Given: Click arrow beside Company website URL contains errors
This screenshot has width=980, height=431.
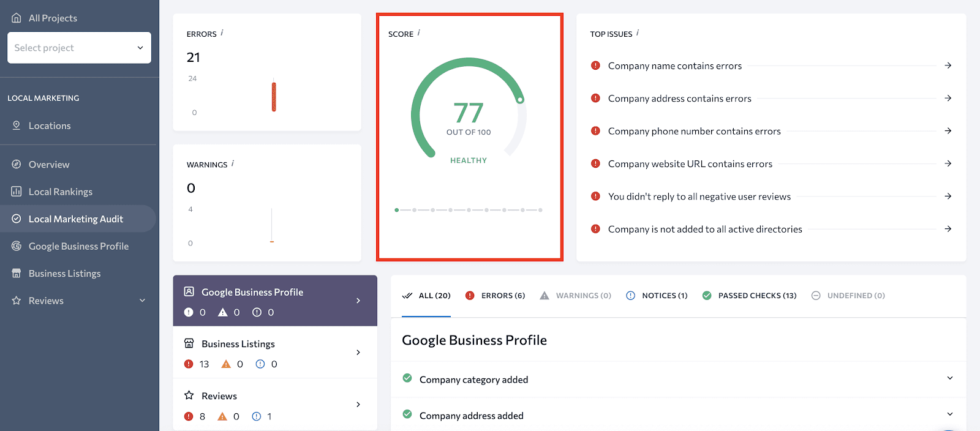Looking at the screenshot, I should point(948,163).
